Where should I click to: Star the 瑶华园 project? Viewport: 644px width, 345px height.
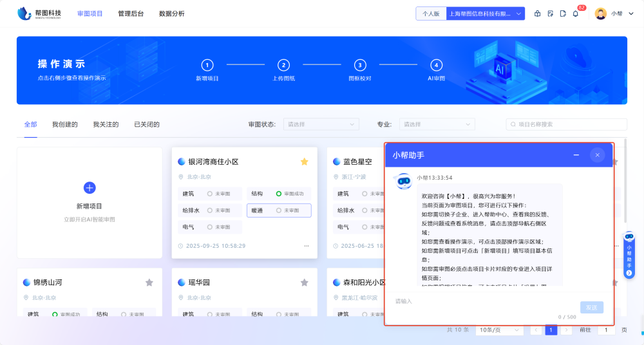click(x=305, y=283)
